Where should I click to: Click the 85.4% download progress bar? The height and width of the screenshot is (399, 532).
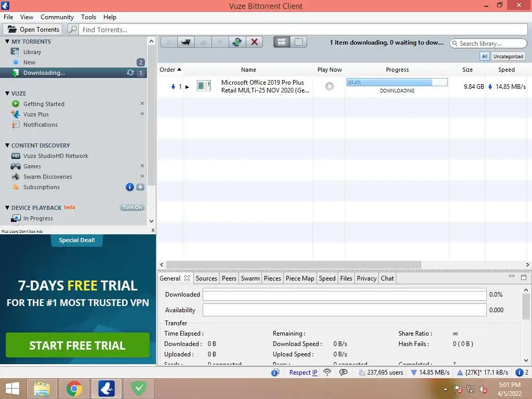coord(397,82)
